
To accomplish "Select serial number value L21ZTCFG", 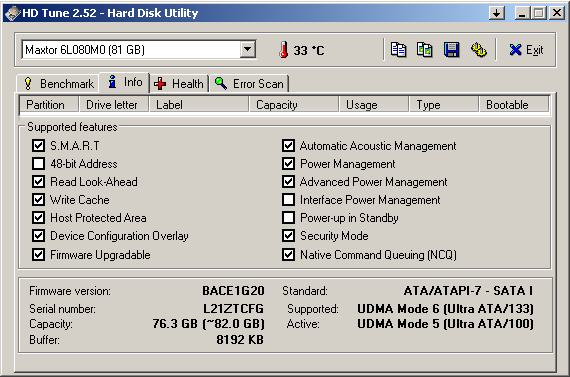I will point(233,309).
